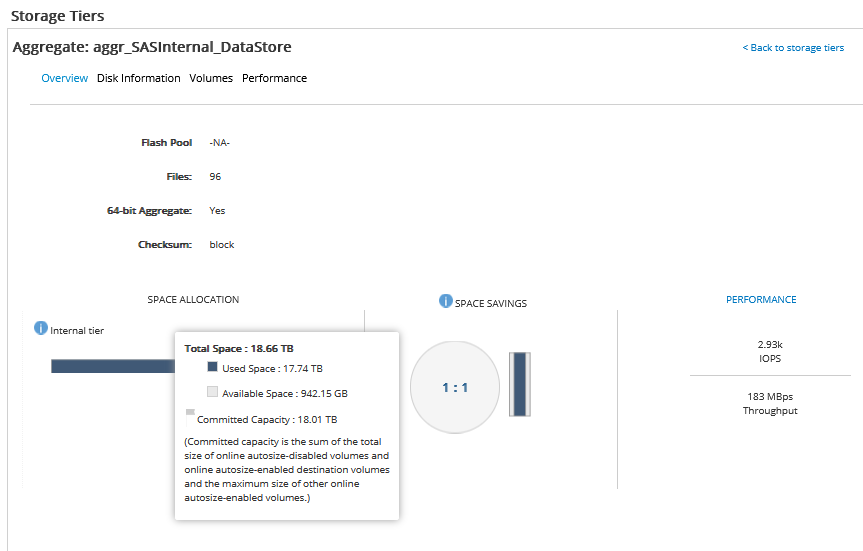Click the Files count value 96
This screenshot has width=863, height=551.
[215, 177]
